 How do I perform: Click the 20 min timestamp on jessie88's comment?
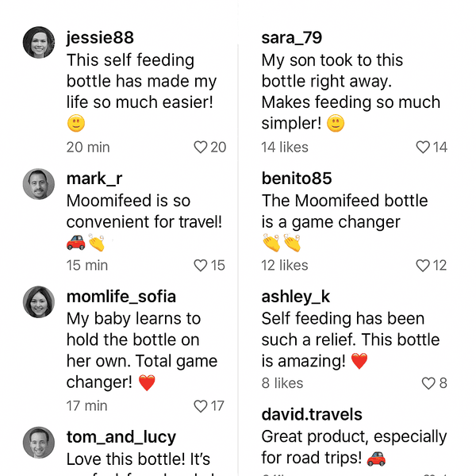(x=88, y=147)
